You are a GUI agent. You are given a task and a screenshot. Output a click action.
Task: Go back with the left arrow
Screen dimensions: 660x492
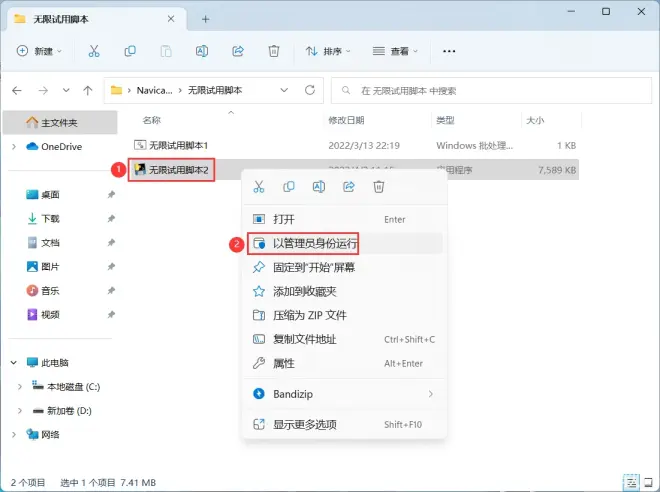click(x=17, y=90)
